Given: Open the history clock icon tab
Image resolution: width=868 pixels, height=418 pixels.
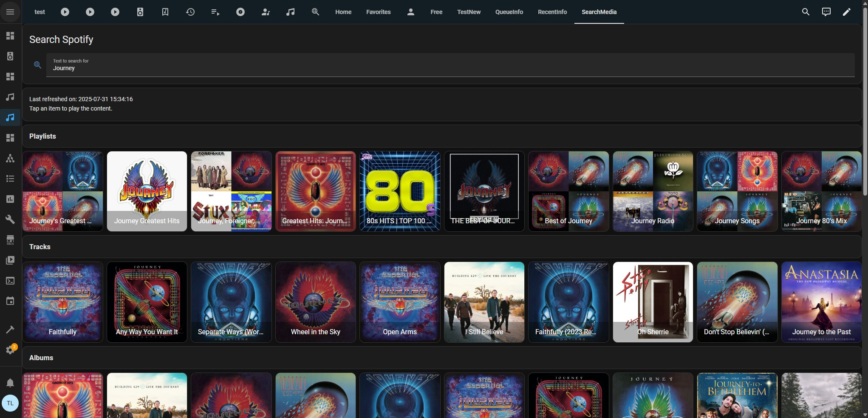Looking at the screenshot, I should (x=190, y=12).
